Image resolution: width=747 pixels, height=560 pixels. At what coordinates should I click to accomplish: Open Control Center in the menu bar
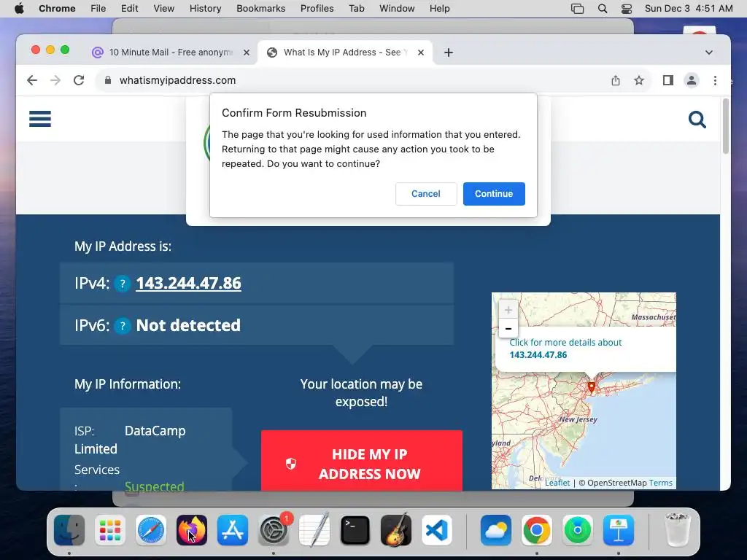[627, 9]
